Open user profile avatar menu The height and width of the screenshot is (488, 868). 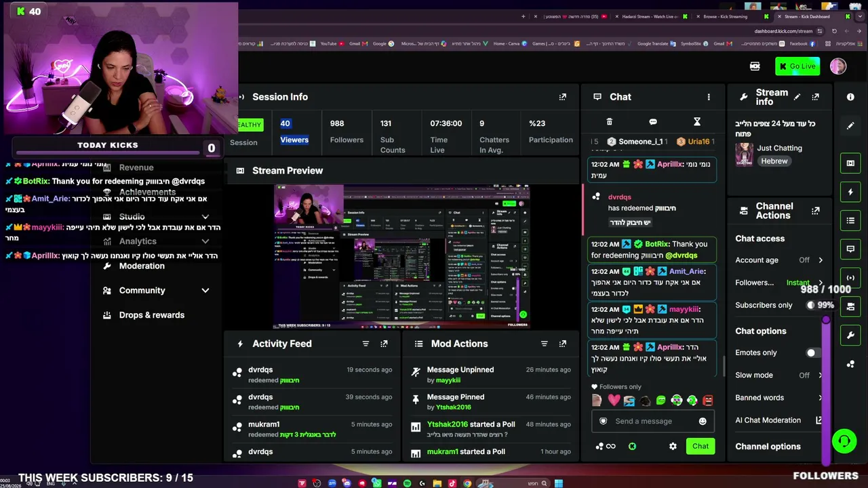(838, 66)
